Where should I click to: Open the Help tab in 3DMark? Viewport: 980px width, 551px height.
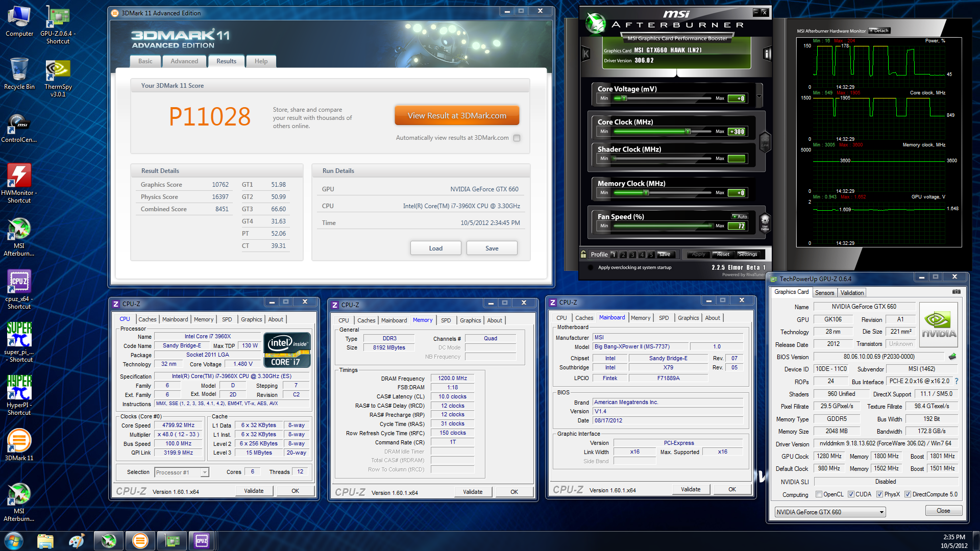261,61
